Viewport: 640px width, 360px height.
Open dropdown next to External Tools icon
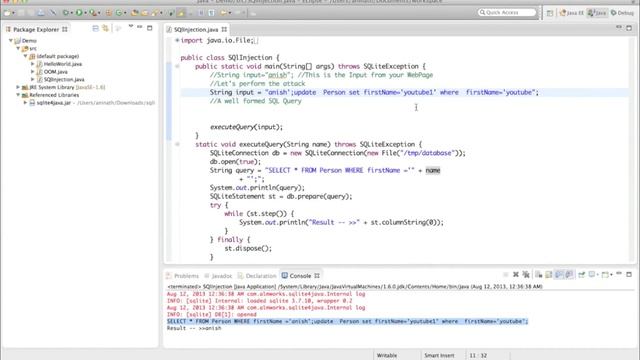(99, 13)
